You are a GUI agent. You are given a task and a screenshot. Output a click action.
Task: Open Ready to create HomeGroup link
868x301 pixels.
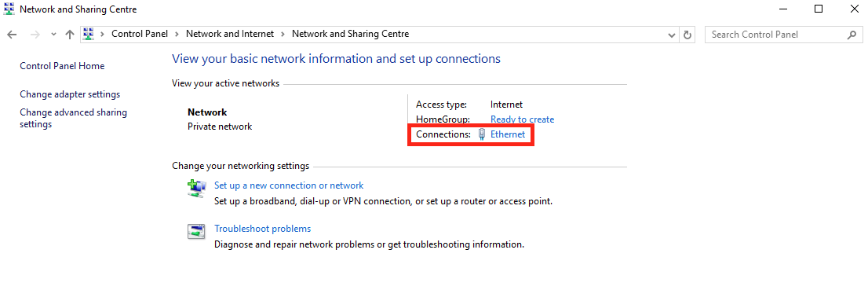[522, 119]
